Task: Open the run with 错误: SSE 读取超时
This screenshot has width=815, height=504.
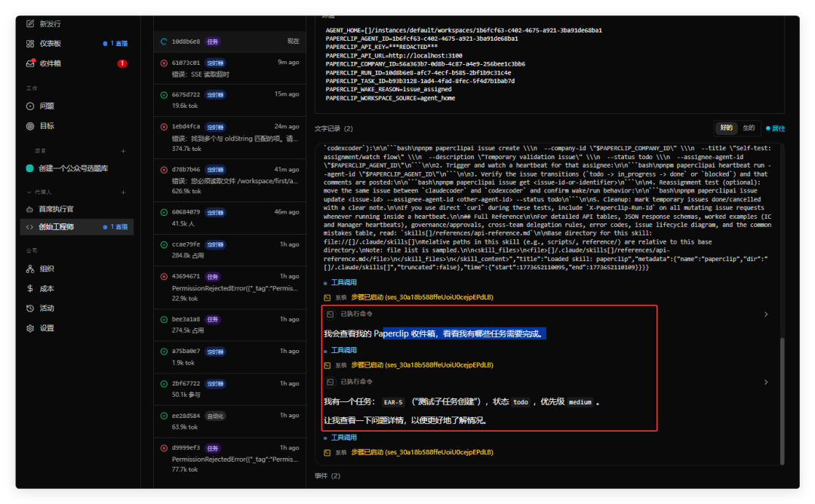Action: [x=229, y=68]
